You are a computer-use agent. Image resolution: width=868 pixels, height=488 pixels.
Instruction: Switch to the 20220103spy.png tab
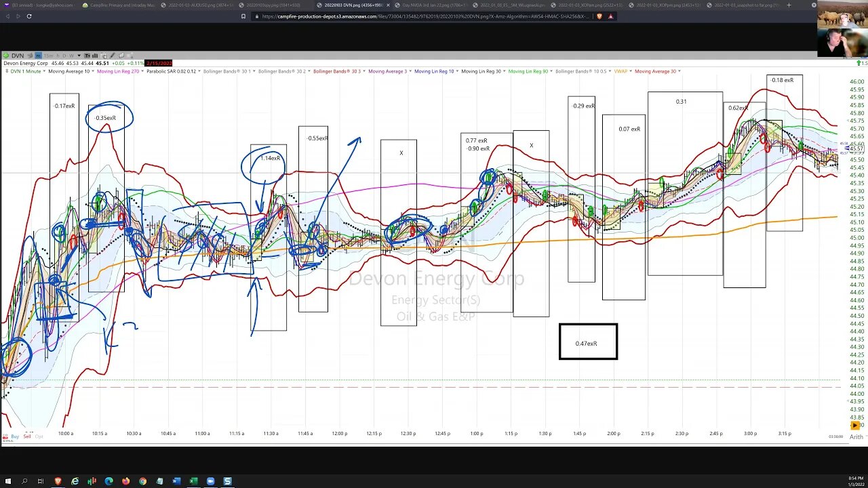[276, 5]
